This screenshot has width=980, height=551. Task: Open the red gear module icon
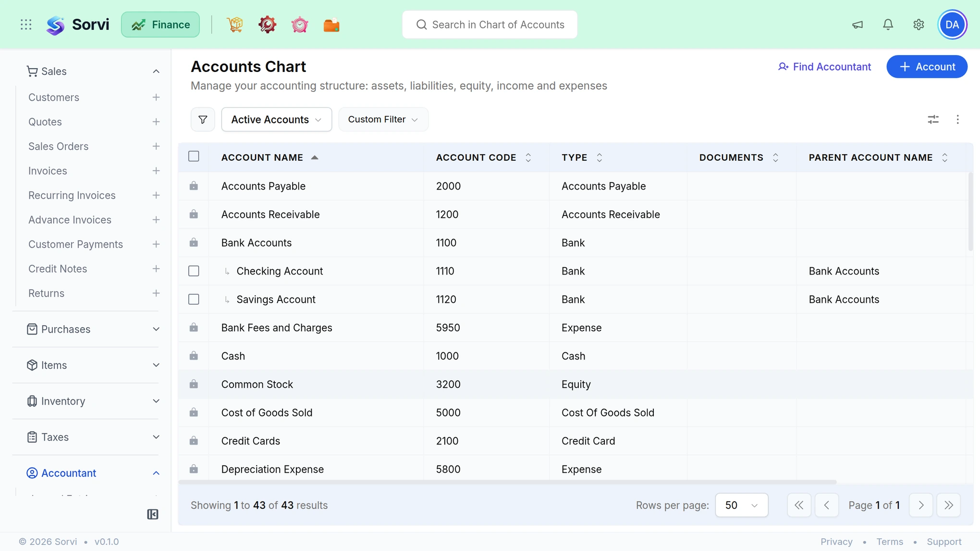pos(267,24)
